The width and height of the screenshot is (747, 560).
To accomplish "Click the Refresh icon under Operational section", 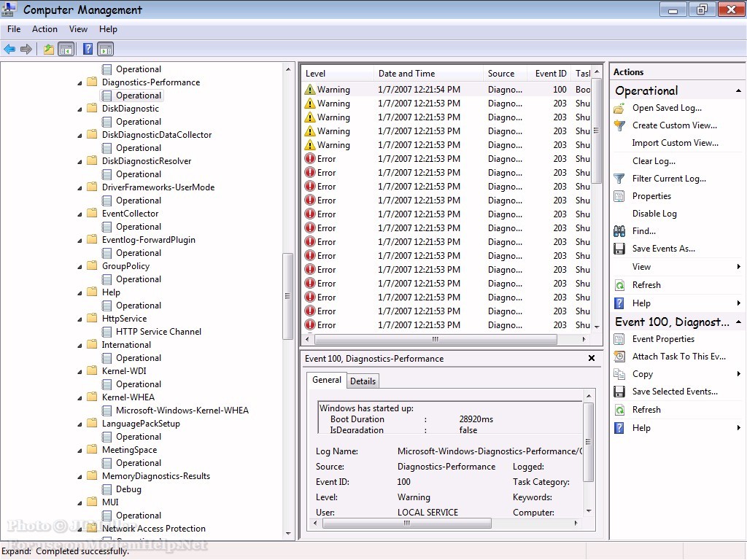I will point(619,285).
